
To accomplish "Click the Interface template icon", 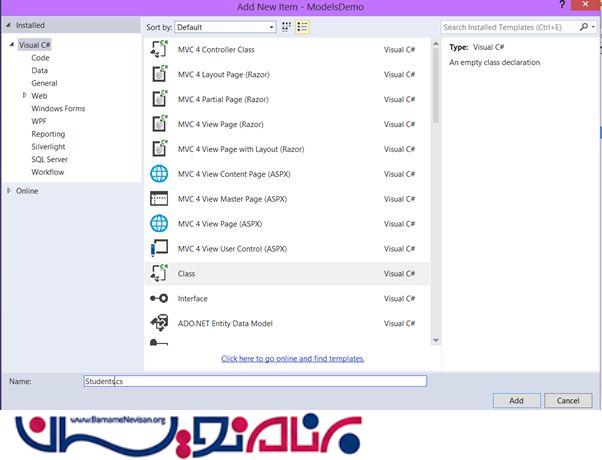I will 159,298.
